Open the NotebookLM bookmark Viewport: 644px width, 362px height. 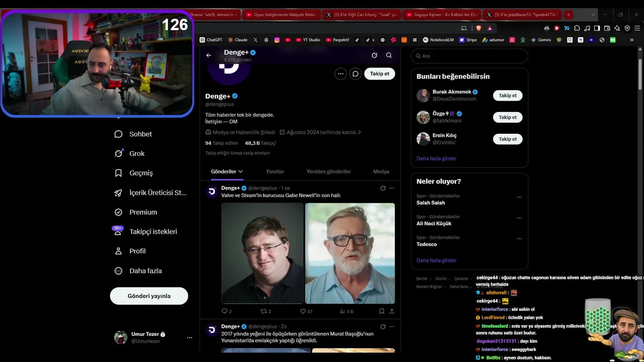click(438, 40)
